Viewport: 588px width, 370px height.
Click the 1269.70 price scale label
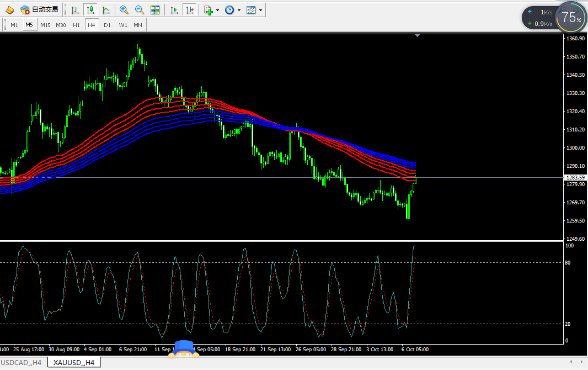[x=576, y=202]
